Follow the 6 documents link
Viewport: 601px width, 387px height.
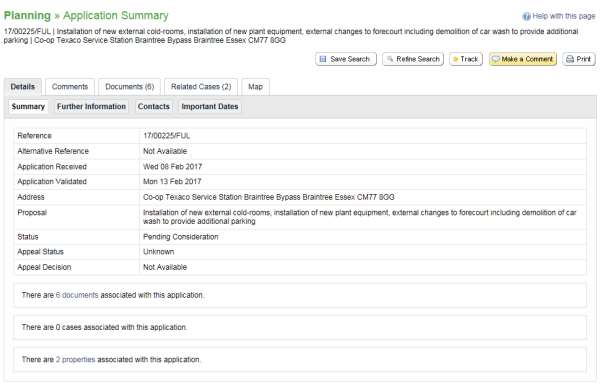pyautogui.click(x=77, y=295)
